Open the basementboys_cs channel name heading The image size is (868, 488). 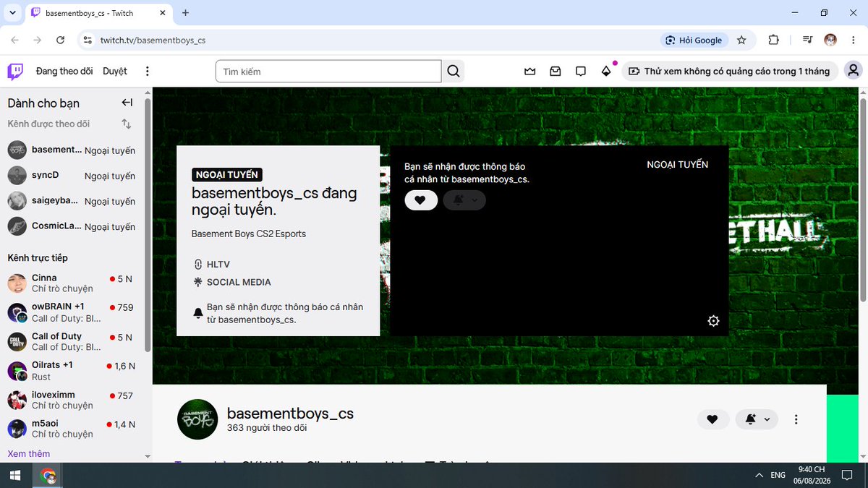point(290,414)
